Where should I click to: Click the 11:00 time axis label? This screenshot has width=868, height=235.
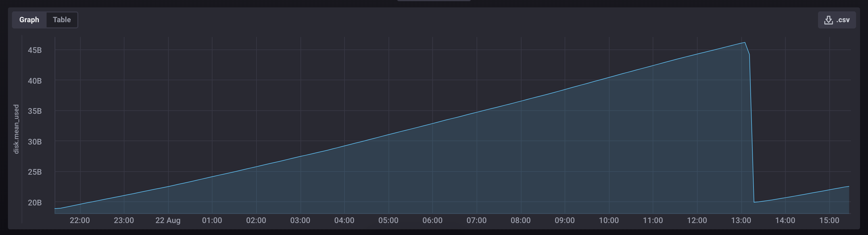pos(653,220)
